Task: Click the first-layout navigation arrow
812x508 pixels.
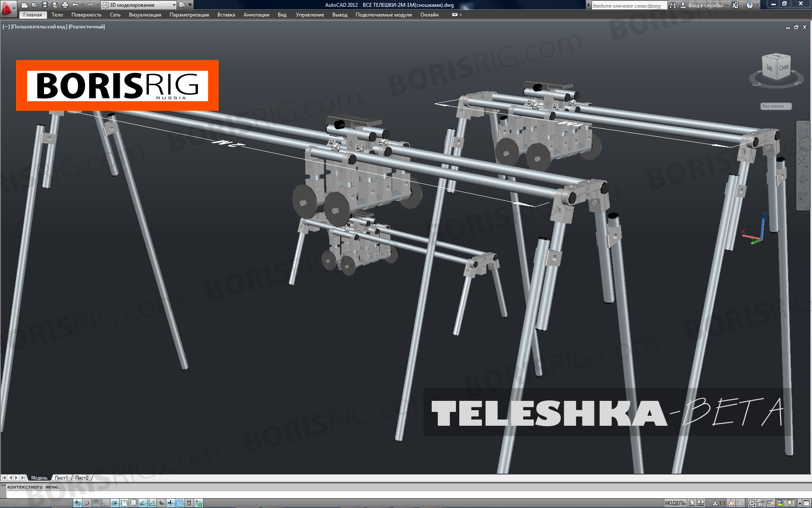Action: tap(4, 478)
